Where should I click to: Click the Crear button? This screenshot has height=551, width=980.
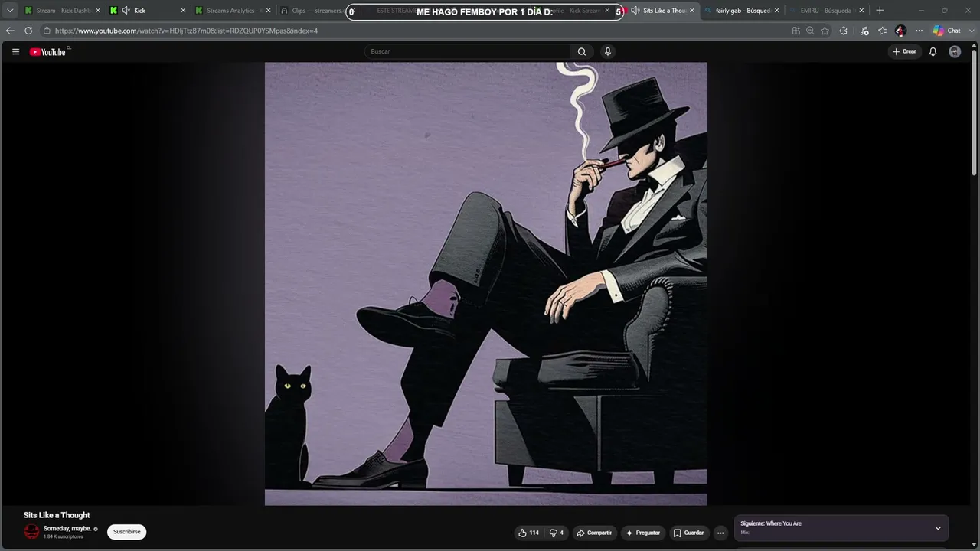[x=904, y=51]
